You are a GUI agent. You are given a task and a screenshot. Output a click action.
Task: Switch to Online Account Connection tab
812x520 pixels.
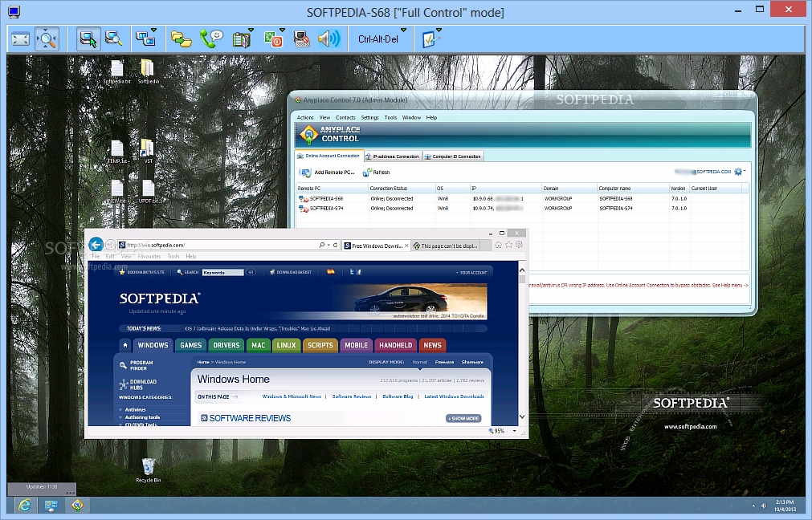[x=328, y=156]
